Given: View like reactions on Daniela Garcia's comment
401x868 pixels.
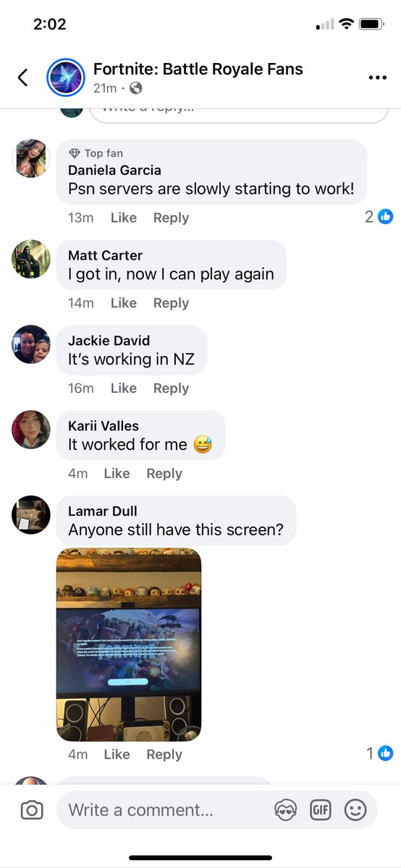Looking at the screenshot, I should click(379, 216).
